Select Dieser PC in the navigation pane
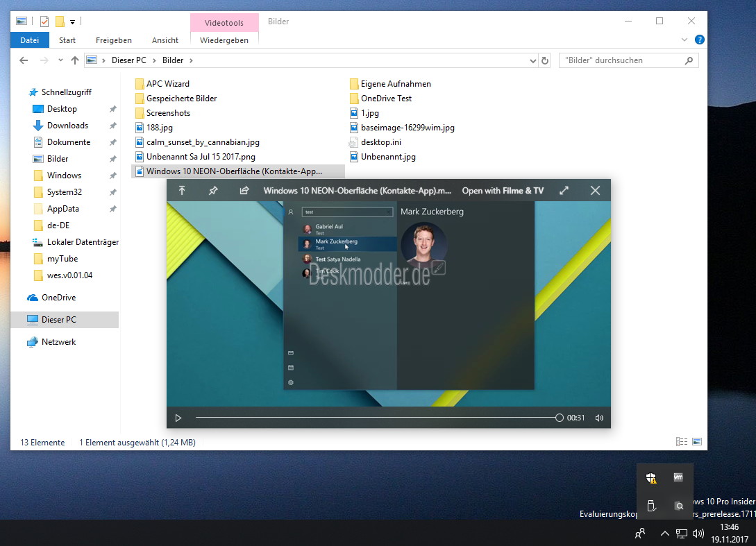The image size is (756, 546). point(65,320)
